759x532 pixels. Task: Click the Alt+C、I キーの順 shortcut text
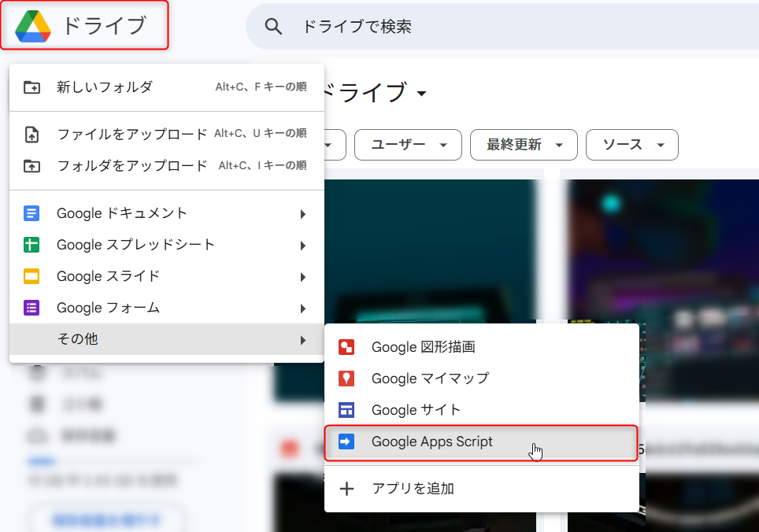point(262,165)
